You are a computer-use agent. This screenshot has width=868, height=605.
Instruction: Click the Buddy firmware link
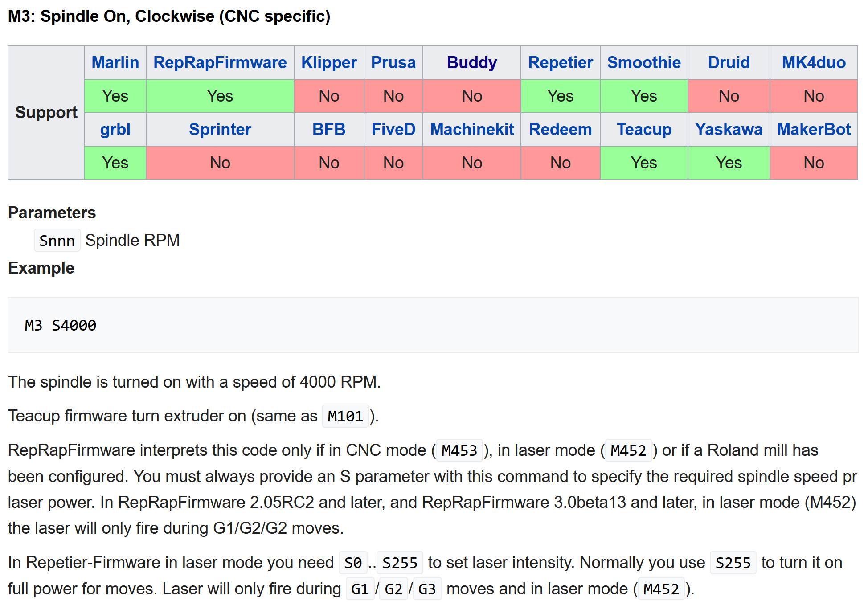click(471, 62)
